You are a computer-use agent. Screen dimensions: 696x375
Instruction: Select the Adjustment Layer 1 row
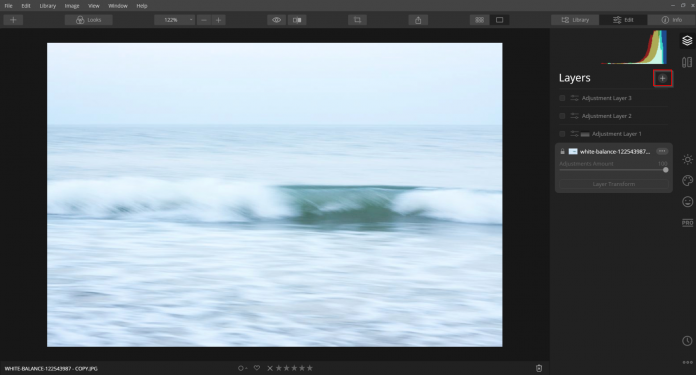[613, 134]
